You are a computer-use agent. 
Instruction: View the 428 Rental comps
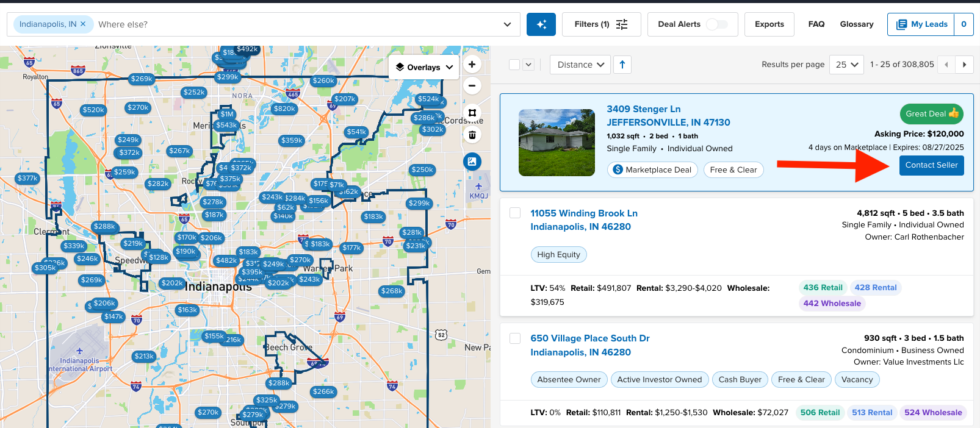876,288
